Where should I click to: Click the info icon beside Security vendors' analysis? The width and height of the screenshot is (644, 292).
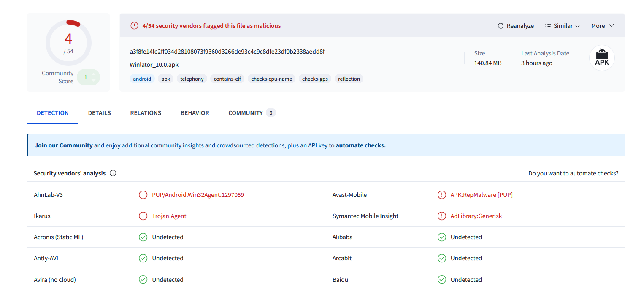pyautogui.click(x=113, y=173)
